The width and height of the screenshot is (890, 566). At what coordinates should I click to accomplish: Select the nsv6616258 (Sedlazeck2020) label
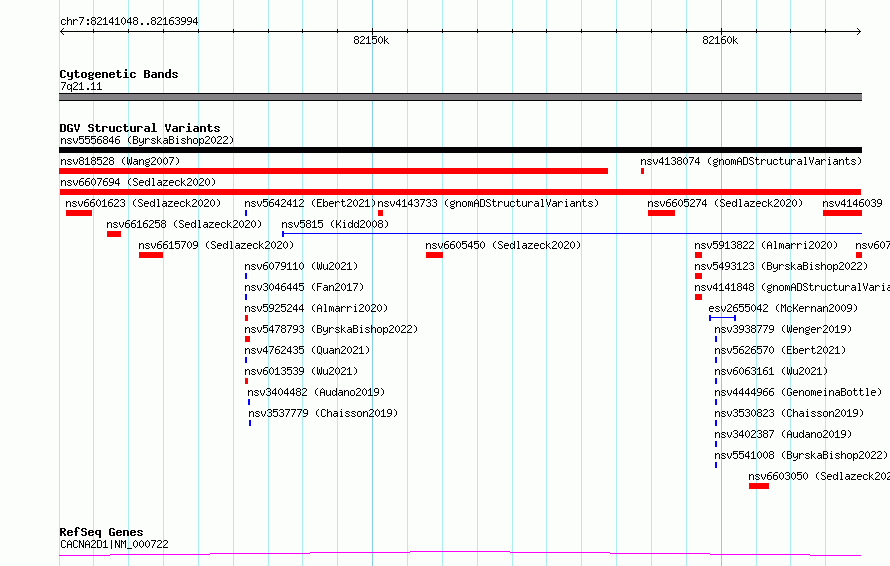click(184, 224)
